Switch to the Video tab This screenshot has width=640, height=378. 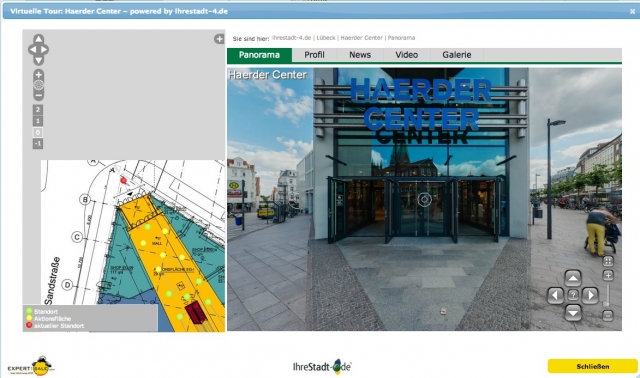(x=407, y=55)
